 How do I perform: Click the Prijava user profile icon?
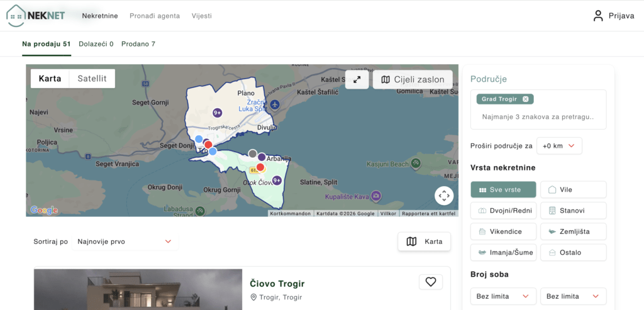pyautogui.click(x=598, y=16)
